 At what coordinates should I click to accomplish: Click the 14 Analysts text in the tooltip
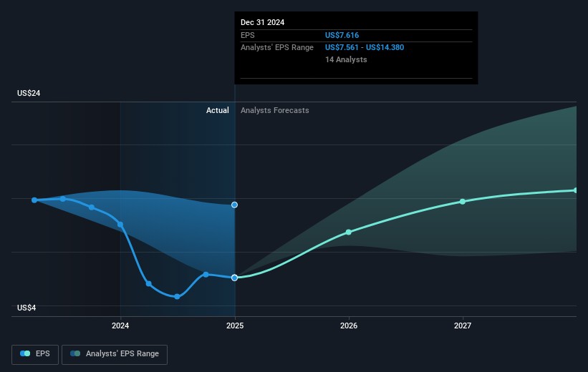coord(346,59)
